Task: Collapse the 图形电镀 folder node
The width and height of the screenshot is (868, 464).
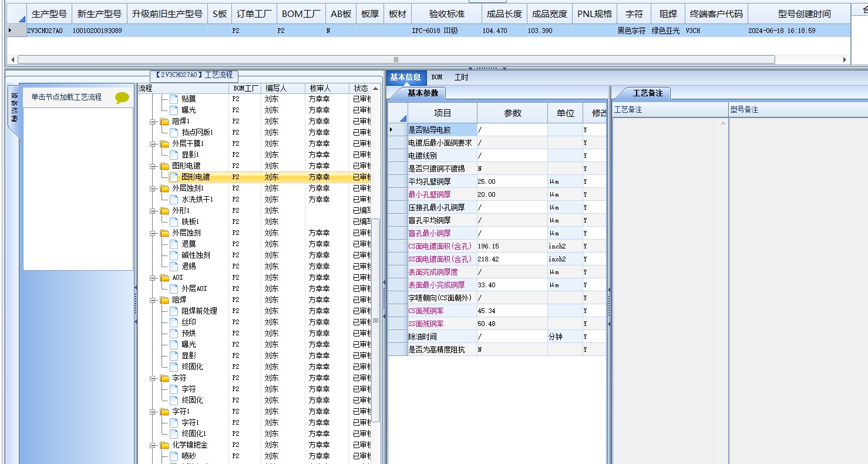Action: click(153, 166)
